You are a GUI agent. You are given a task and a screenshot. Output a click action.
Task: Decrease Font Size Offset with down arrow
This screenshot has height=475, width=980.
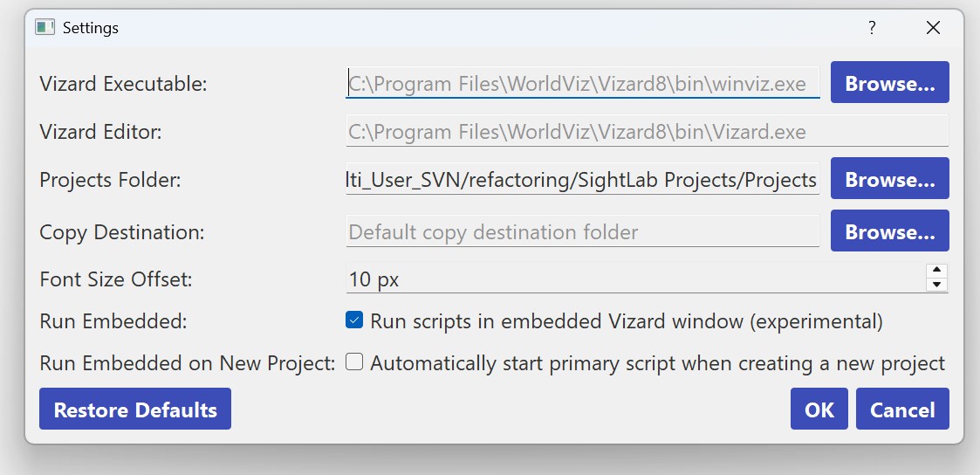coord(936,285)
